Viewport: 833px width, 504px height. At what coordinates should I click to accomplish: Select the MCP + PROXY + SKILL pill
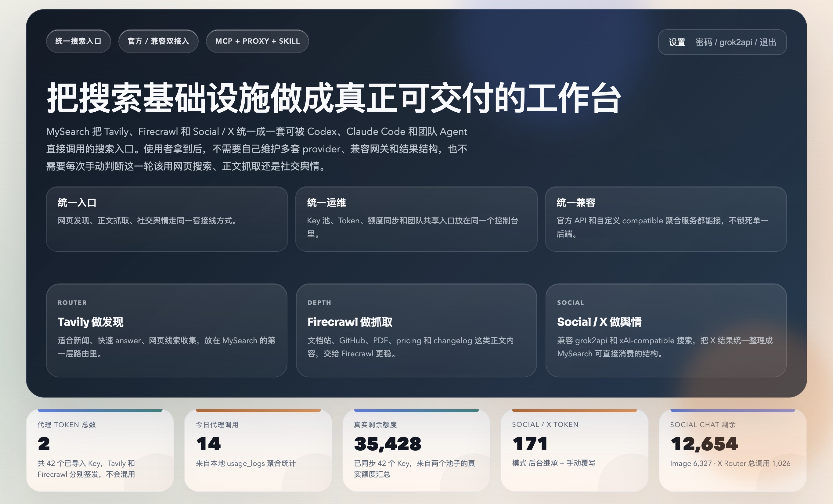pyautogui.click(x=257, y=41)
